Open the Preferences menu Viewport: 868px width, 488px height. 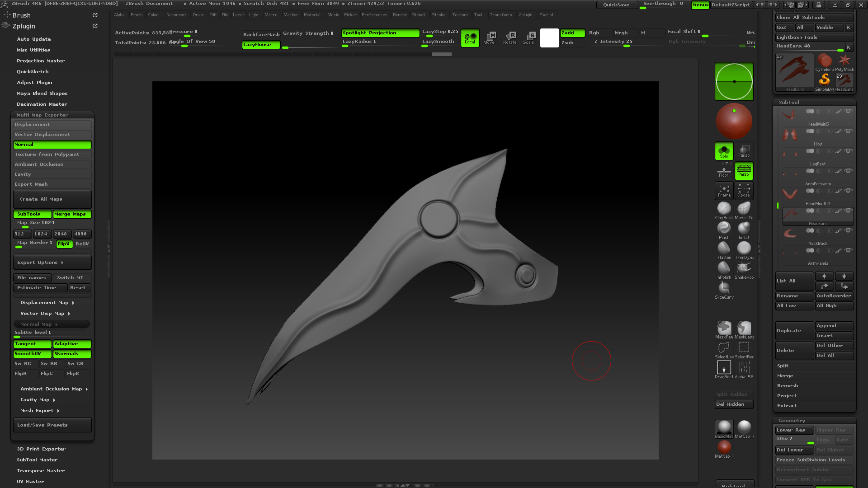tap(374, 15)
